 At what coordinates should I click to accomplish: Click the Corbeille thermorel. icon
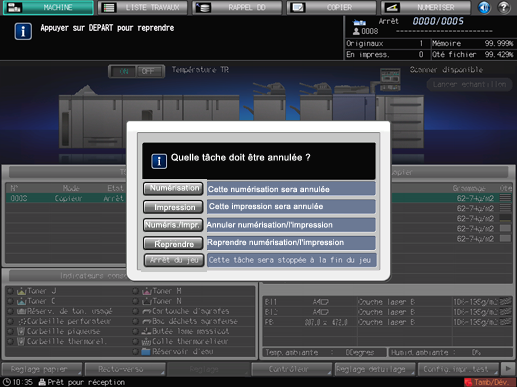(x=21, y=341)
